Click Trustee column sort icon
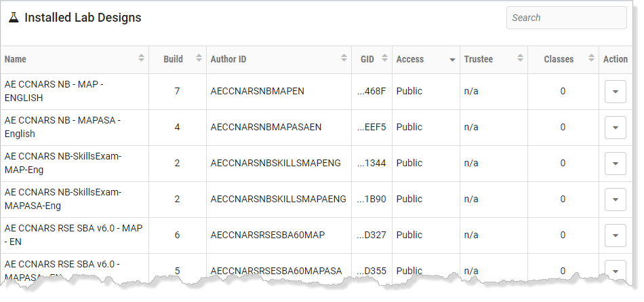The image size is (644, 302). 520,58
